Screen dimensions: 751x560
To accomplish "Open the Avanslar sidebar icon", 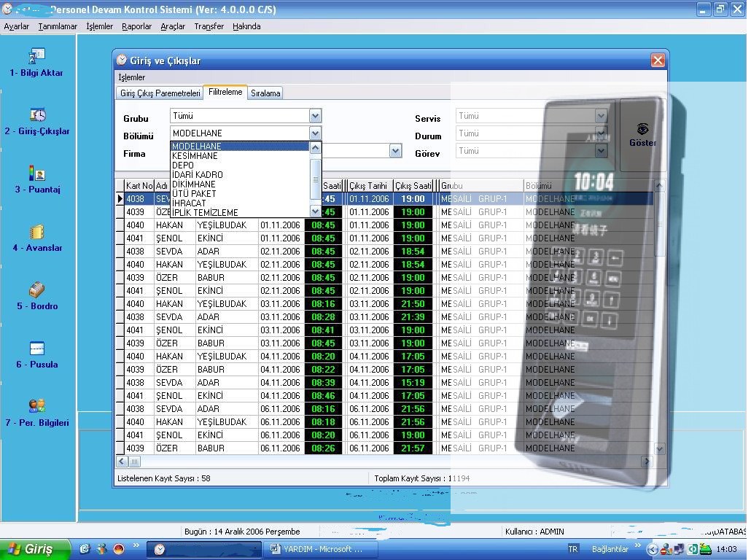I will [37, 232].
